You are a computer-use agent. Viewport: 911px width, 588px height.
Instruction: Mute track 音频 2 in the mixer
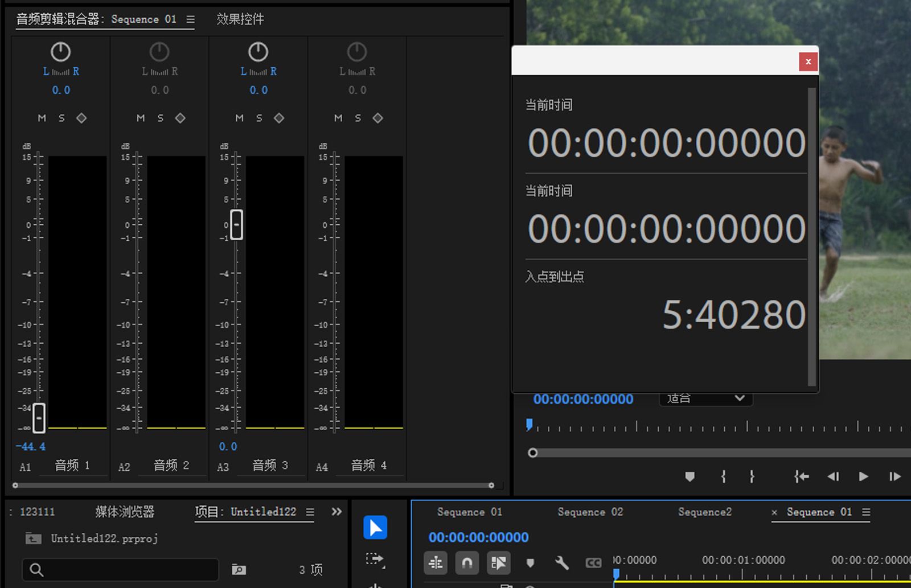pos(141,118)
